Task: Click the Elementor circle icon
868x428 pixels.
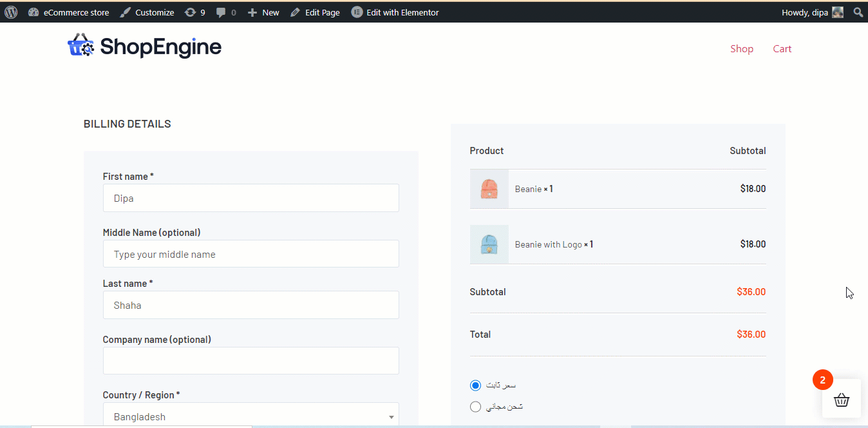Action: pos(357,12)
